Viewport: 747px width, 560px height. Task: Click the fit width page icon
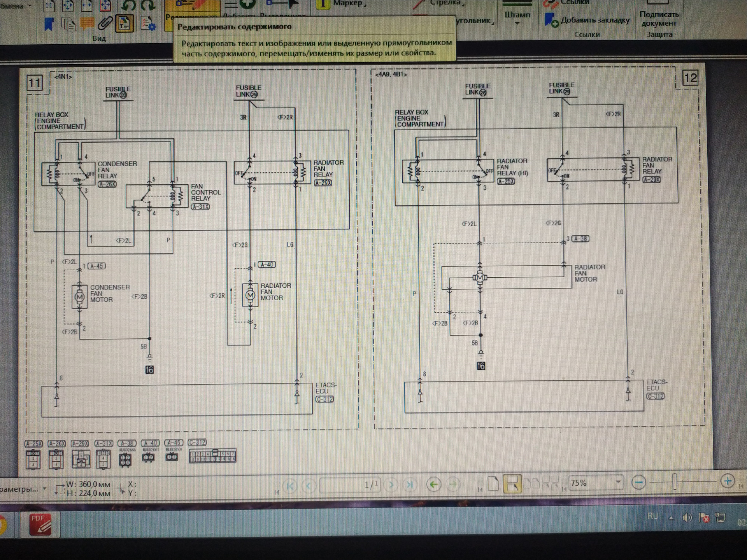(87, 5)
